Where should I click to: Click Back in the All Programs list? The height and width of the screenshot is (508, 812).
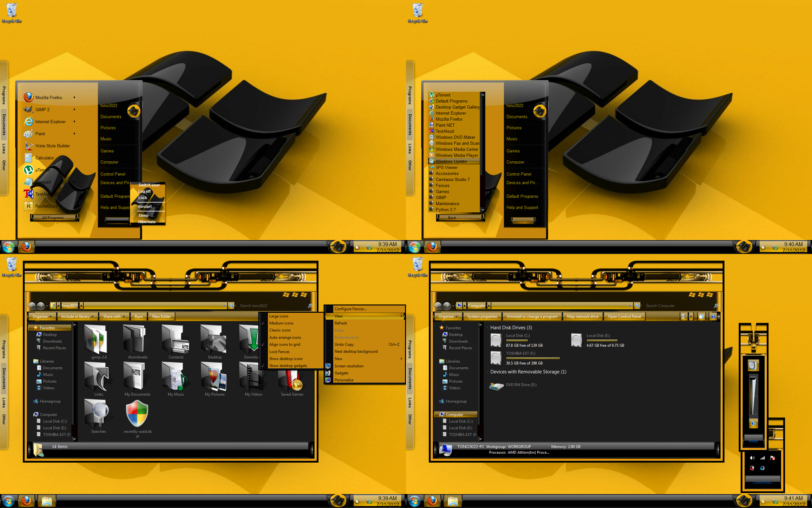[x=460, y=218]
